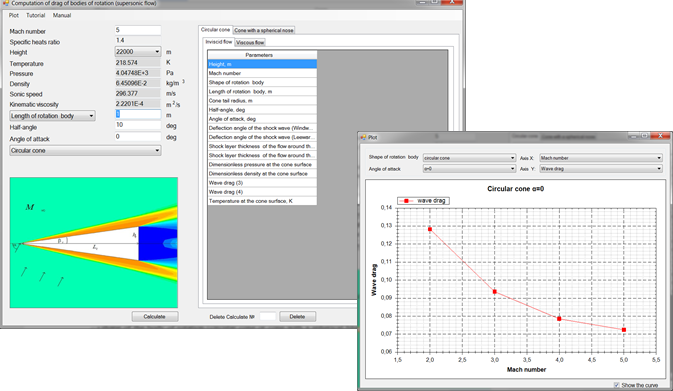Click the Calculate button
Screen dimensions: 673x391
point(155,317)
